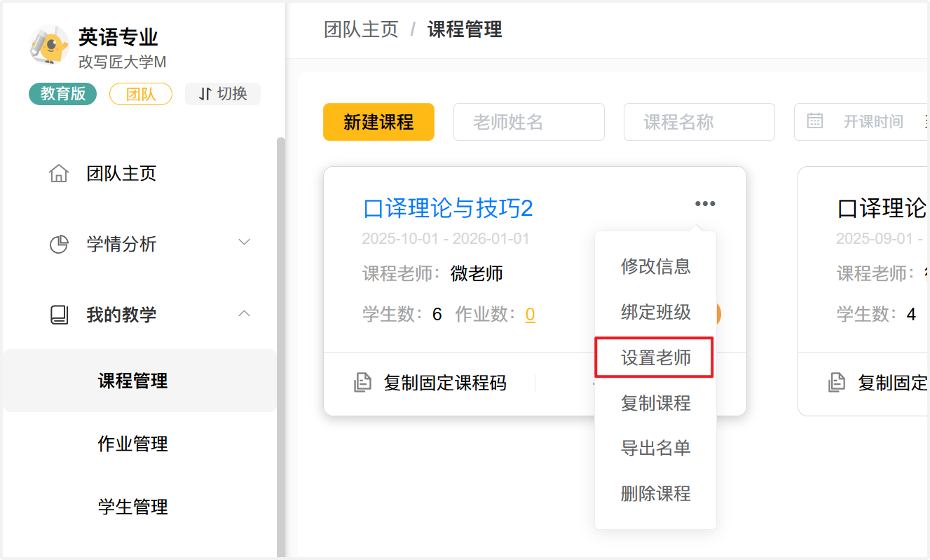Viewport: 930px width, 560px height.
Task: Open the 开课时间 date picker
Action: [873, 122]
